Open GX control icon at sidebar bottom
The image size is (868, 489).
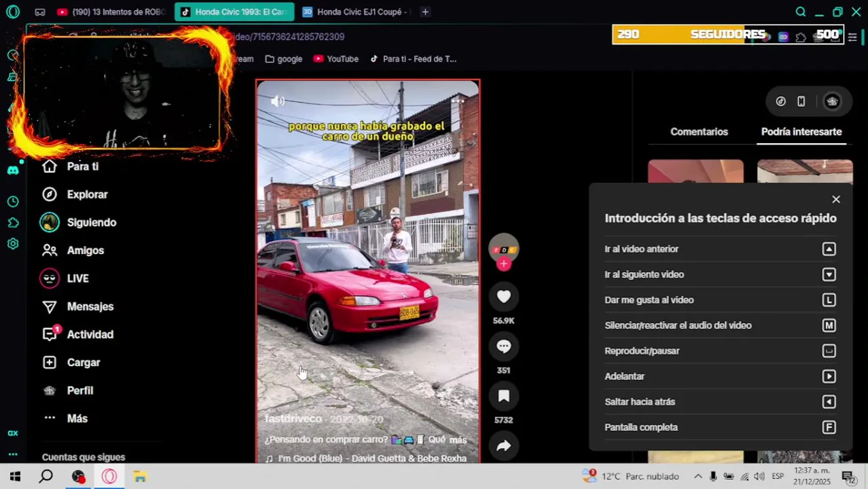click(x=12, y=433)
